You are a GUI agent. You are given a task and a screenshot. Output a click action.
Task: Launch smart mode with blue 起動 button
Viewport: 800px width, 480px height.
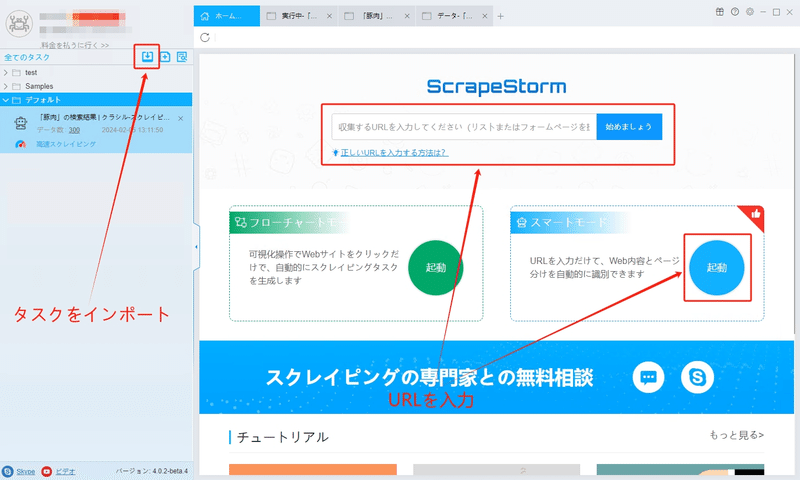[716, 267]
